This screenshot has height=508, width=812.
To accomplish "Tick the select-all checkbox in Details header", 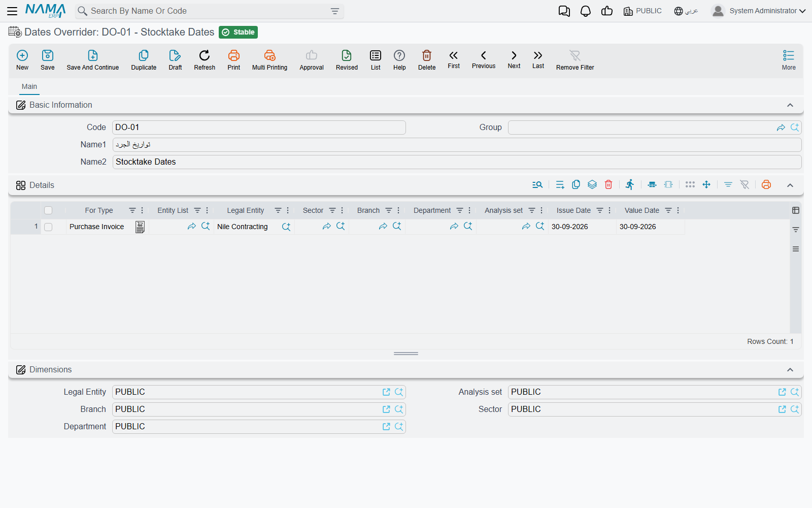I will (x=48, y=210).
